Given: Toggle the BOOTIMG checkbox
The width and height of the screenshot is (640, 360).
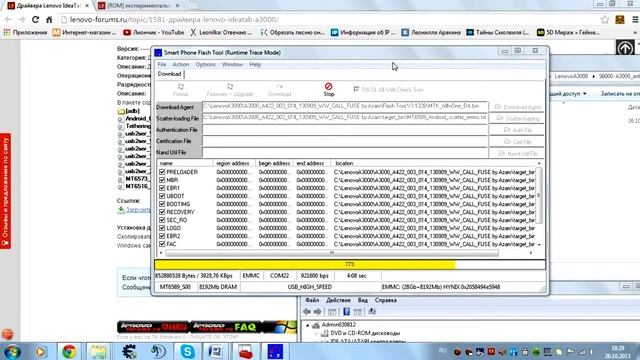Looking at the screenshot, I should (162, 204).
